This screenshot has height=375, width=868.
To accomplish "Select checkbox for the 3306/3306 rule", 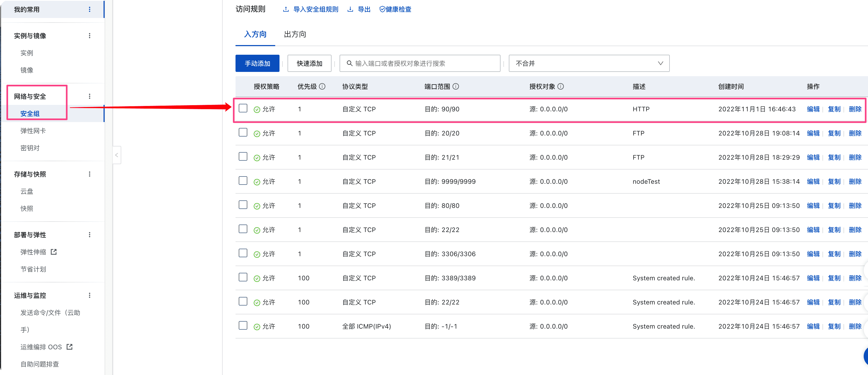I will 243,253.
